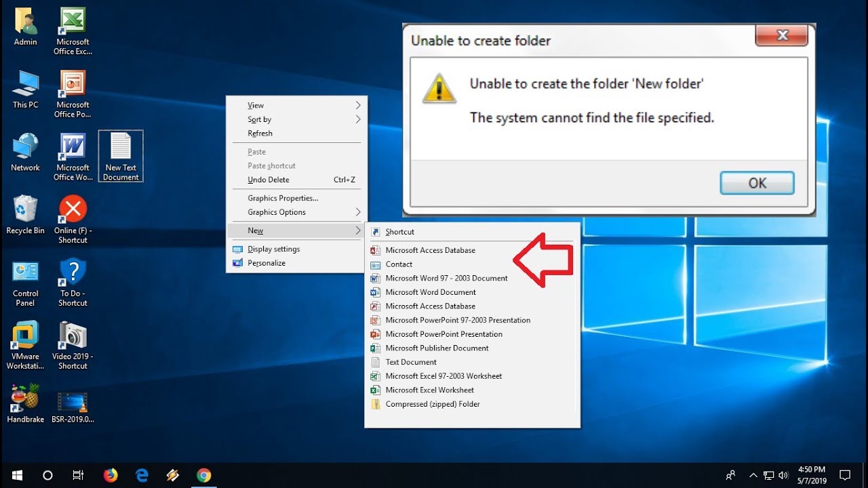Launch Internet Explorer from the taskbar
Image resolution: width=868 pixels, height=488 pixels.
click(142, 475)
